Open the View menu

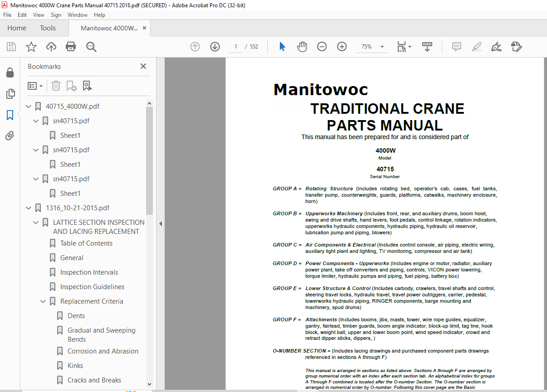point(39,15)
